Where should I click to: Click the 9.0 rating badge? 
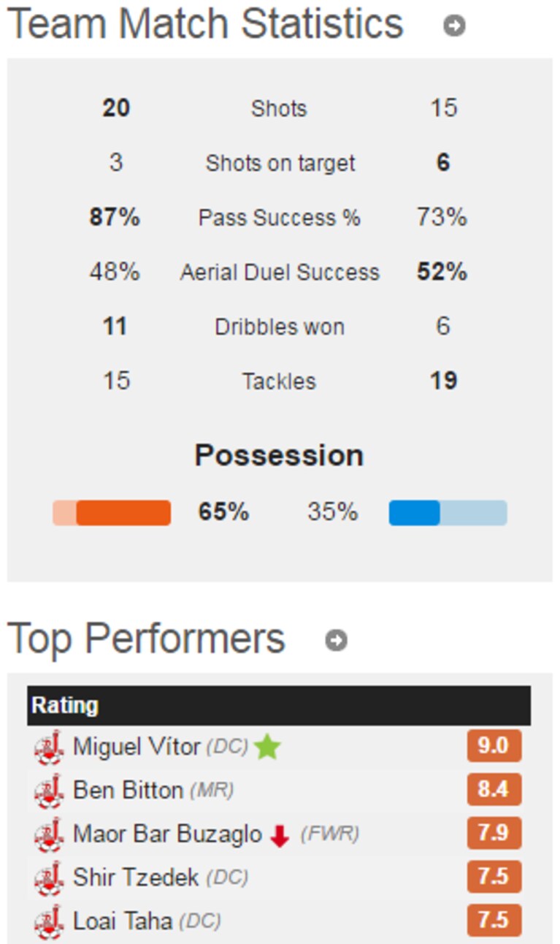(x=494, y=747)
